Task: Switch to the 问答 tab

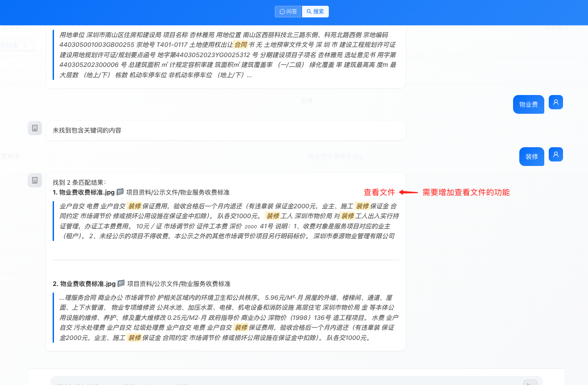Action: coord(288,11)
